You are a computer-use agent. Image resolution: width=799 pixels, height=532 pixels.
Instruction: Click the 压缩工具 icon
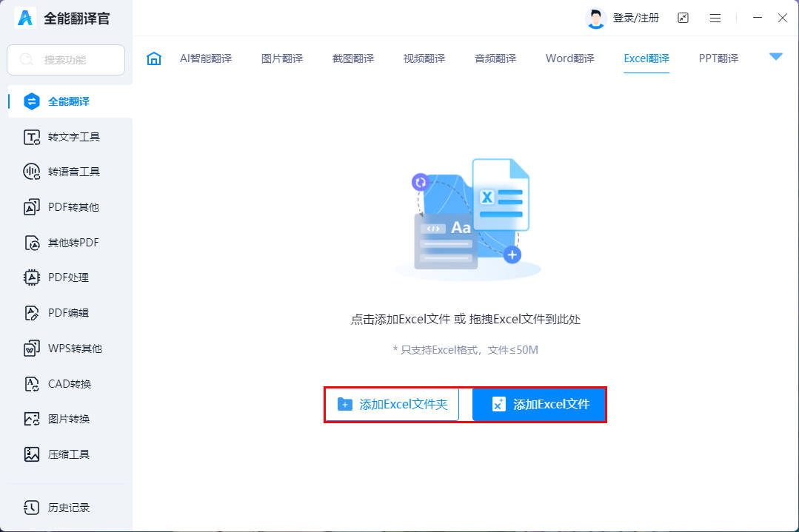(x=32, y=454)
